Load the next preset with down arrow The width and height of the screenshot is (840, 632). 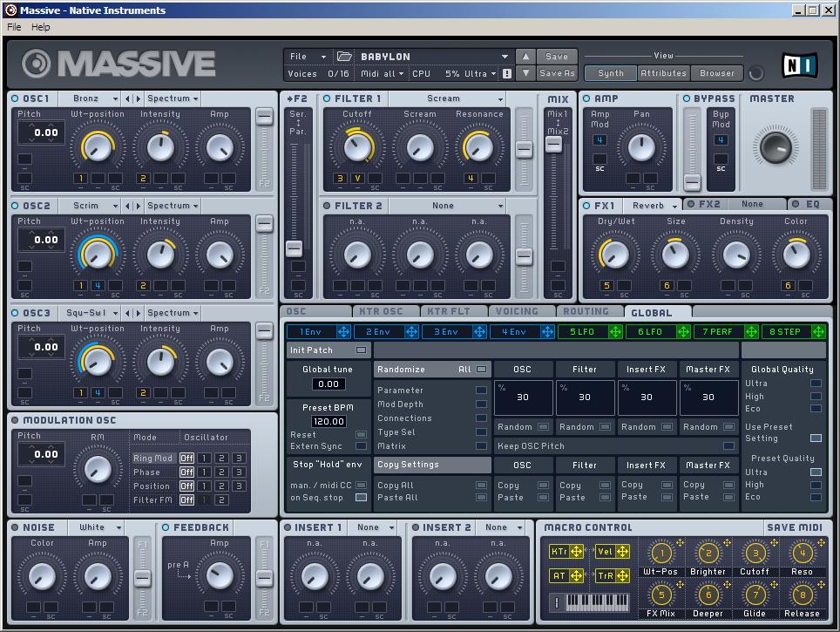pyautogui.click(x=525, y=73)
